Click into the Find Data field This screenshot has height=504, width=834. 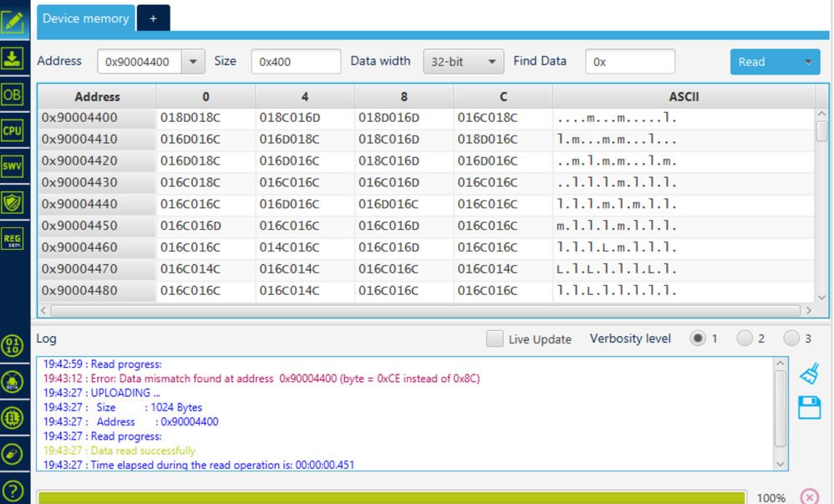(630, 62)
